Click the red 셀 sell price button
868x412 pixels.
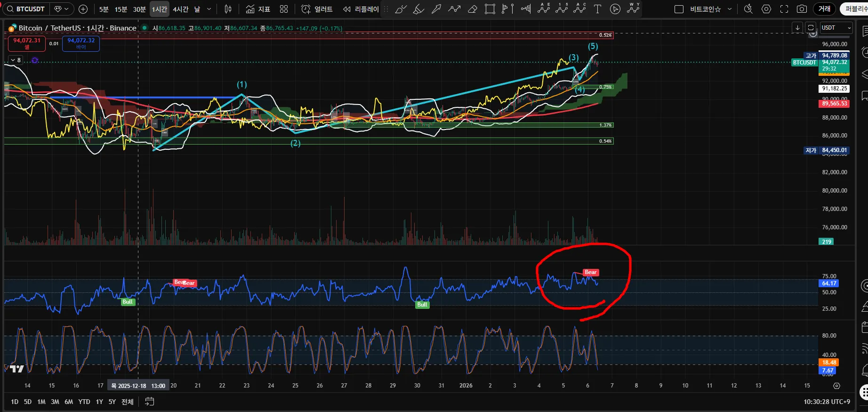[27, 43]
